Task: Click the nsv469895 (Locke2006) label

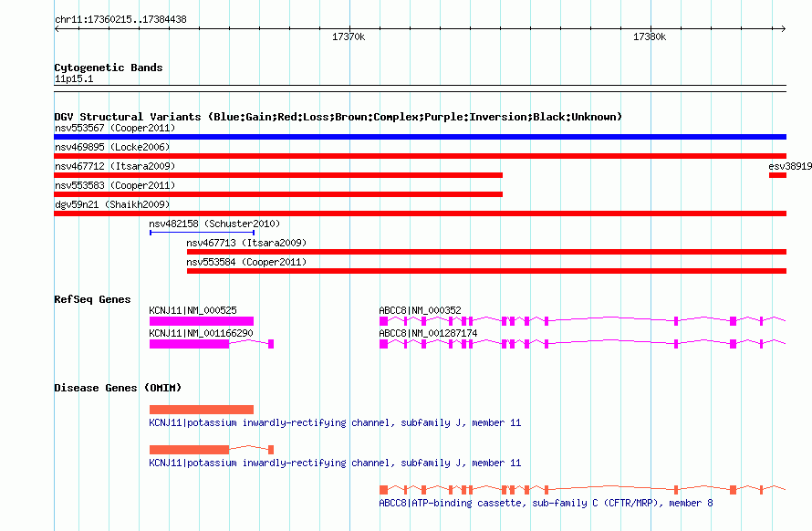Action: pyautogui.click(x=112, y=147)
